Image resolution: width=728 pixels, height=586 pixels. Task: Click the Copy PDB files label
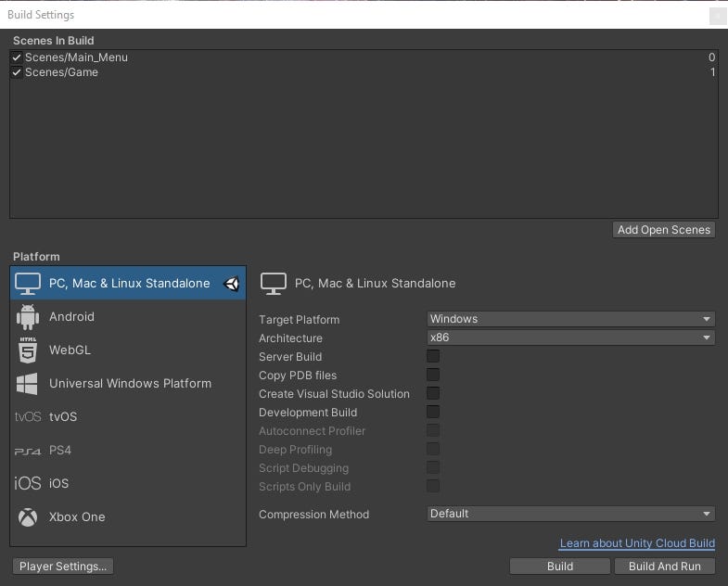[298, 376]
